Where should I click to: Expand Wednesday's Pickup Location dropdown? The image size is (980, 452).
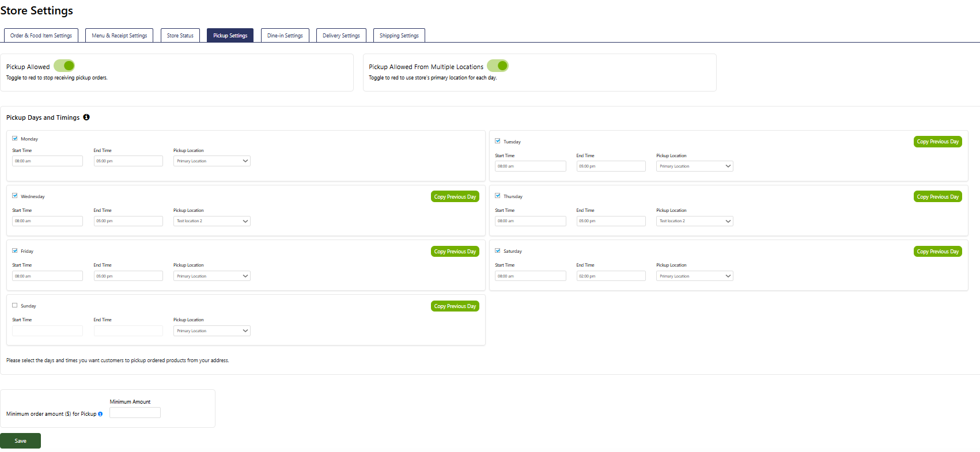pos(211,221)
